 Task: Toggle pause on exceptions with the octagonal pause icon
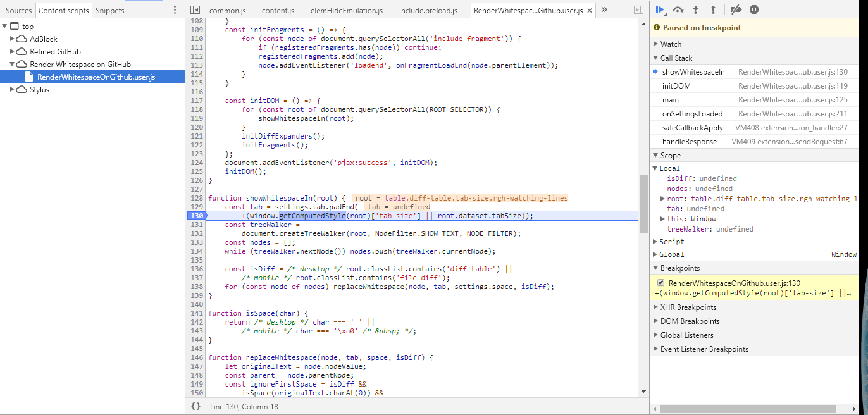point(754,9)
